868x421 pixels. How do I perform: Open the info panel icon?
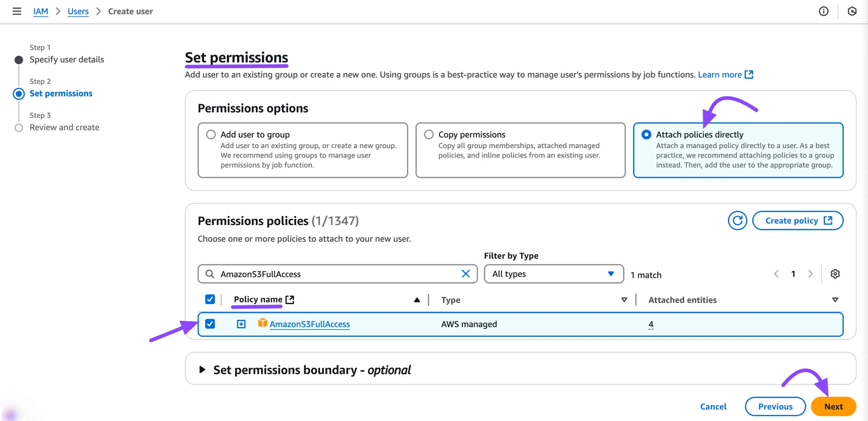pos(824,11)
